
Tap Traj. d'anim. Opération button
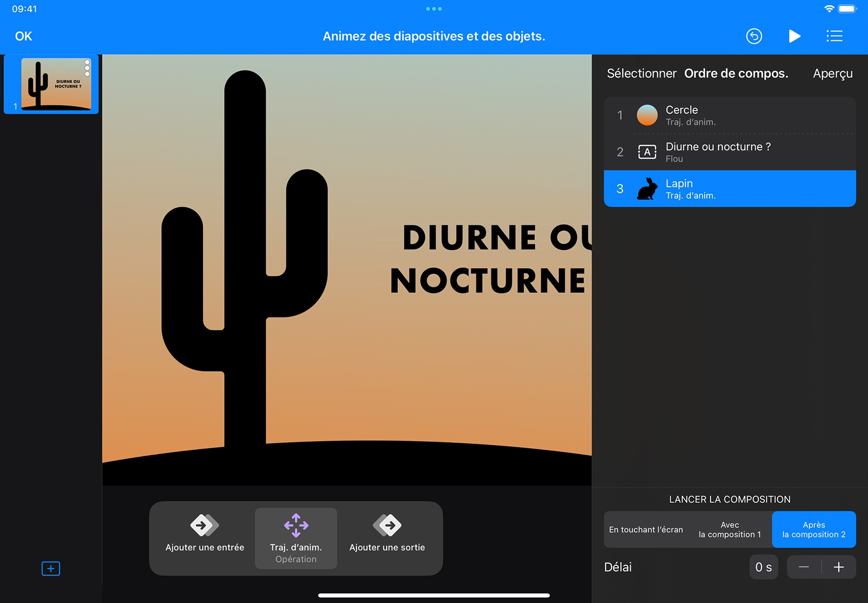[x=296, y=538]
